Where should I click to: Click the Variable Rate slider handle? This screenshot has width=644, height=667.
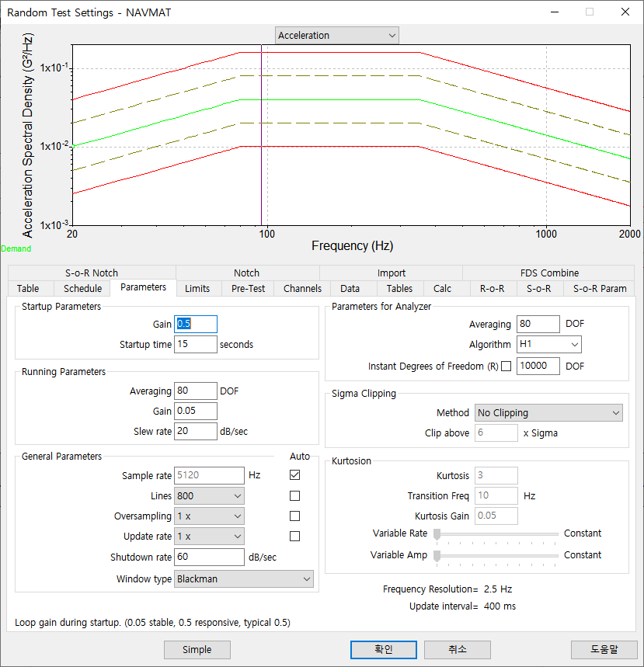(x=437, y=534)
